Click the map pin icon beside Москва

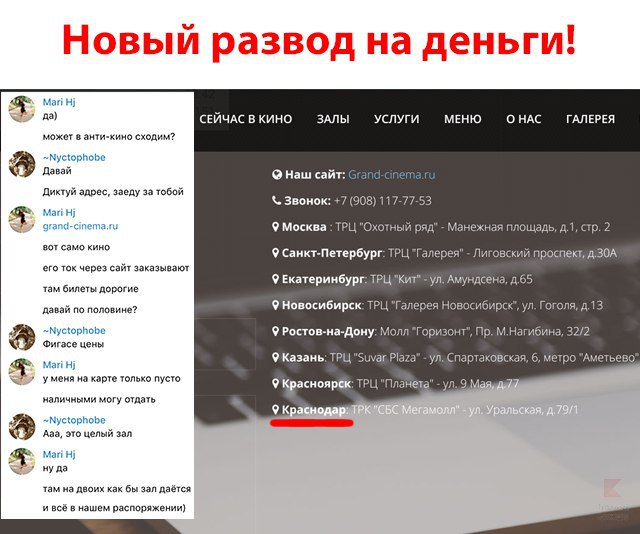(276, 227)
